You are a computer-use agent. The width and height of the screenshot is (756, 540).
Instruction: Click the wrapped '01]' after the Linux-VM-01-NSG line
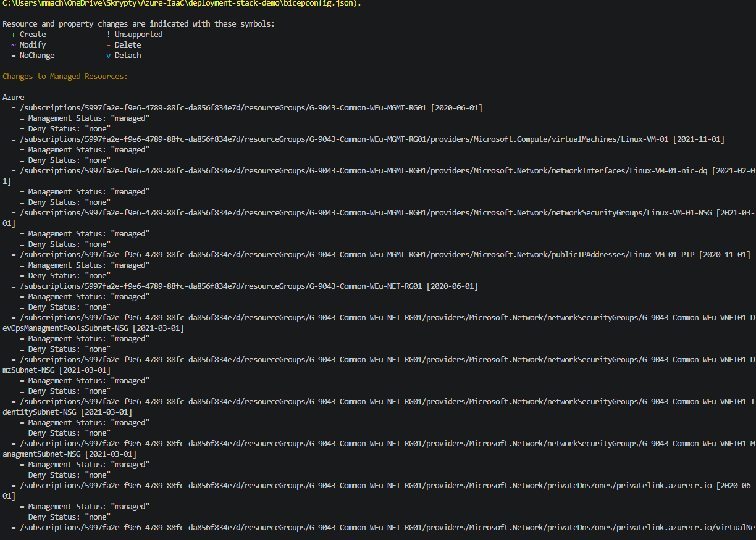(x=9, y=223)
